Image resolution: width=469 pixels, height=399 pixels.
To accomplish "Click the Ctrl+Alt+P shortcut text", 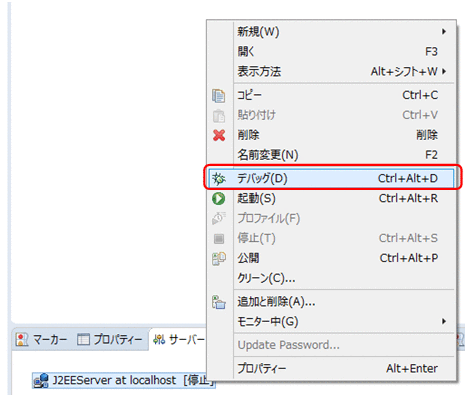I will pos(409,258).
